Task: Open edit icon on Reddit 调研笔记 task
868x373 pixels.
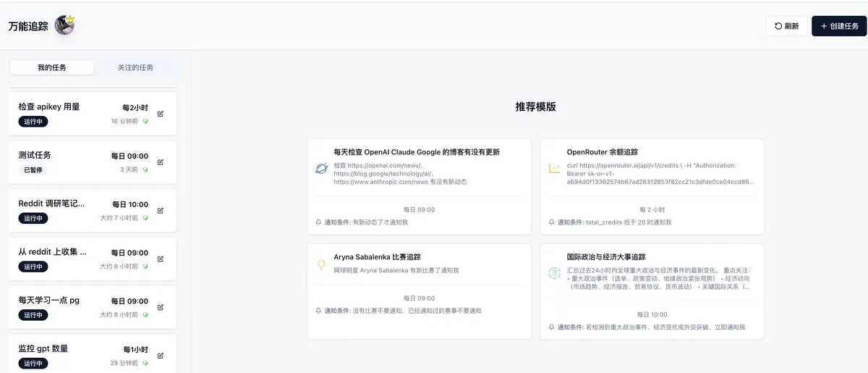Action: pos(161,211)
